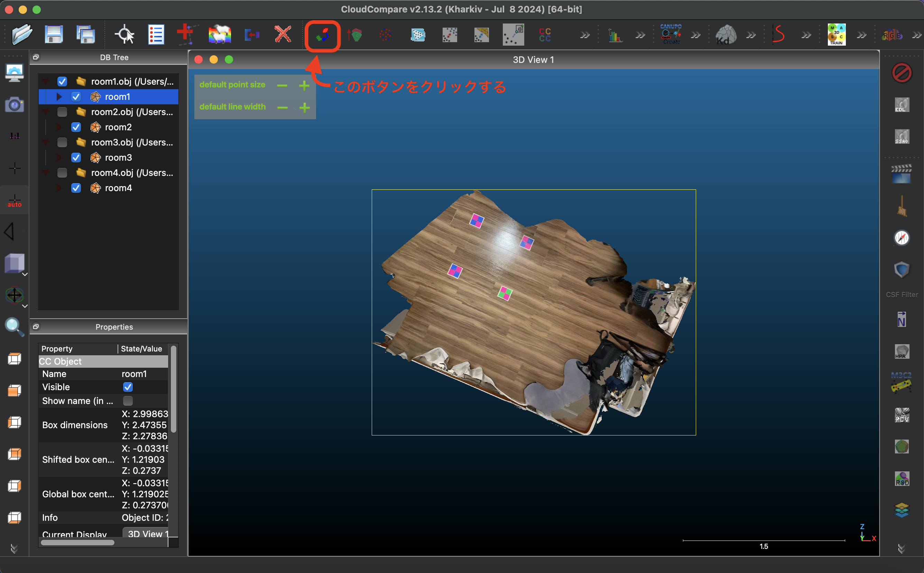This screenshot has height=573, width=924.
Task: Open the pivot visibility dropdown arrow
Action: tap(25, 306)
